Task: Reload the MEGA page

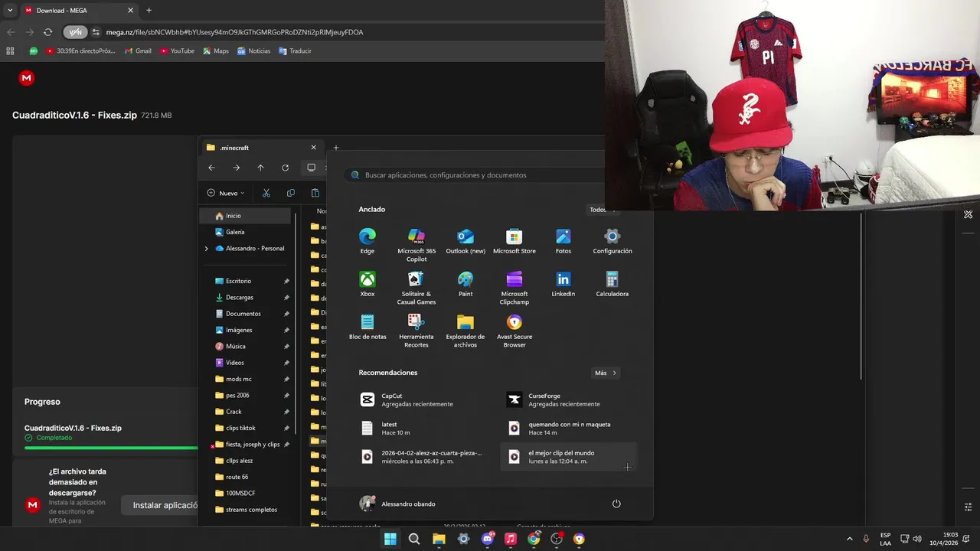Action: 47,32
